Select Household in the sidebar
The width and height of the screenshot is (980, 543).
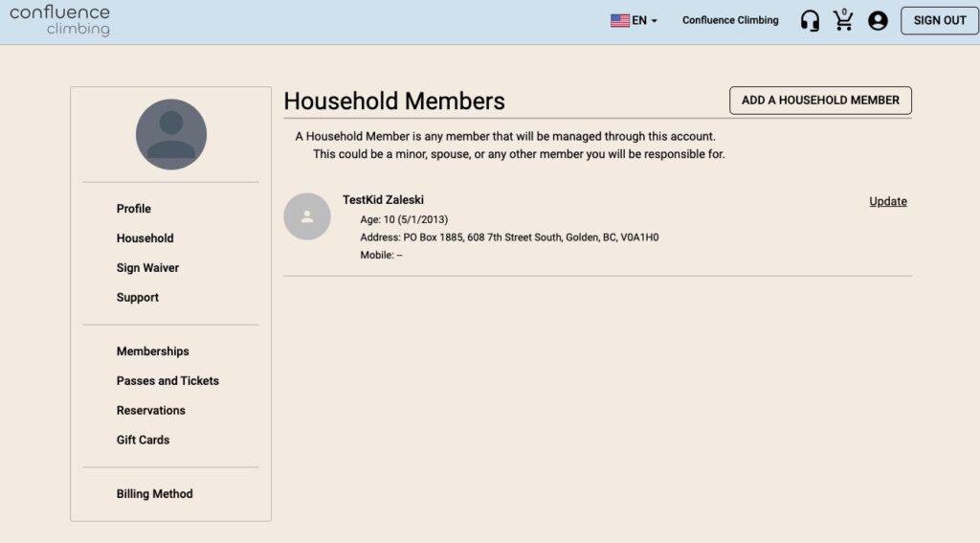click(145, 238)
